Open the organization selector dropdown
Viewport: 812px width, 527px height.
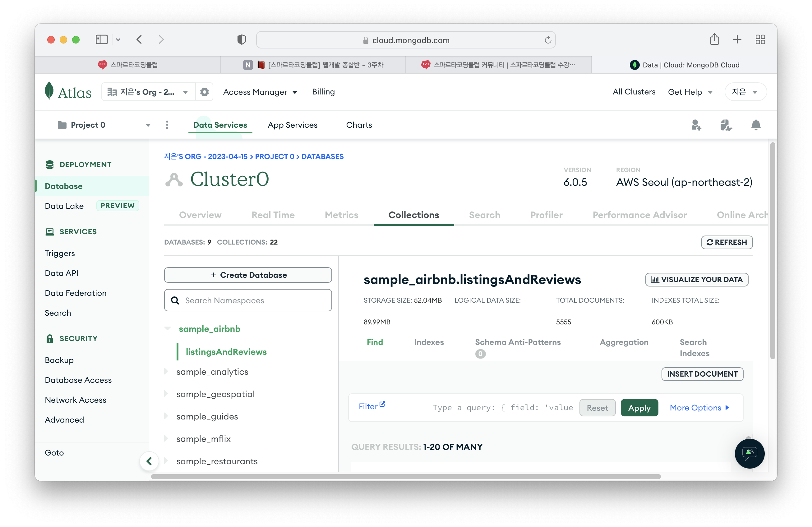point(148,92)
